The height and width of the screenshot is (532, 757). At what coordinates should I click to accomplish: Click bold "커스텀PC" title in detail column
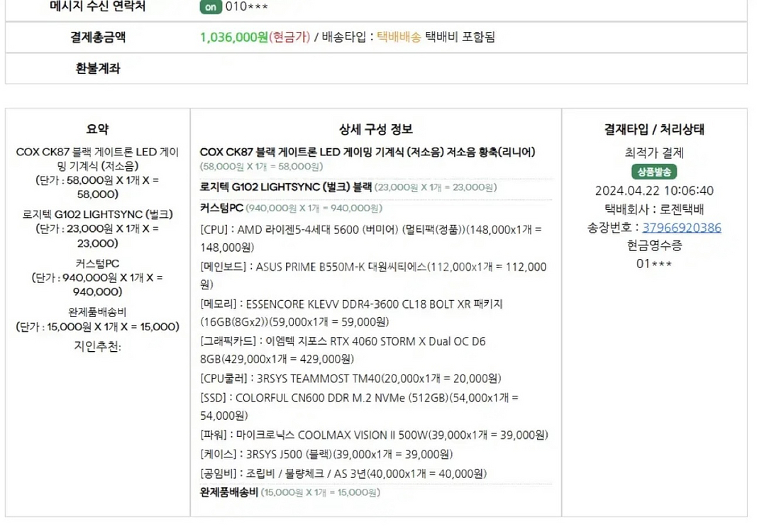tap(221, 208)
